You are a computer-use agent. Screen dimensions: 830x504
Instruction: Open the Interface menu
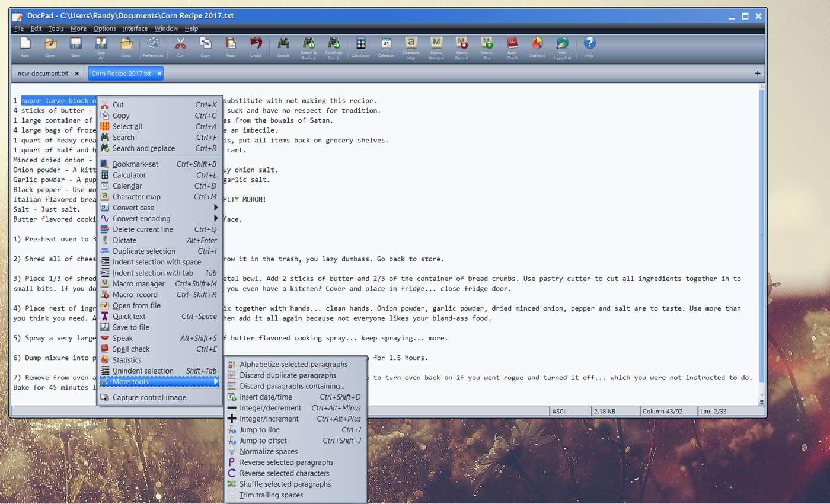135,28
